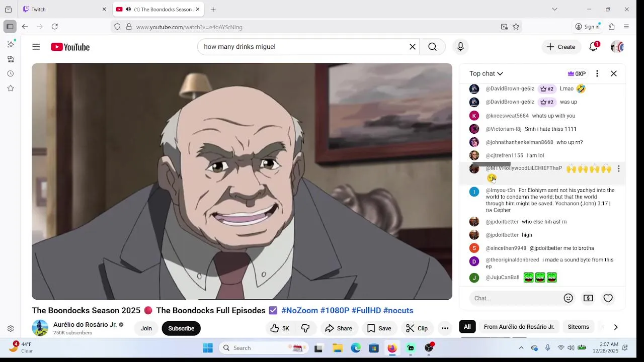This screenshot has height=362, width=644.
Task: Open synced tabs in sidebar
Action: coord(11,59)
